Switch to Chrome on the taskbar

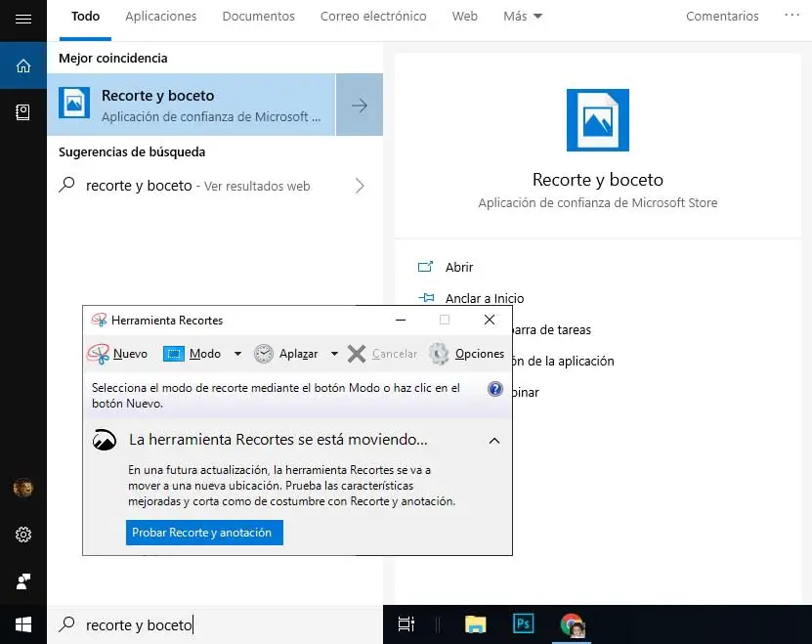pos(572,624)
